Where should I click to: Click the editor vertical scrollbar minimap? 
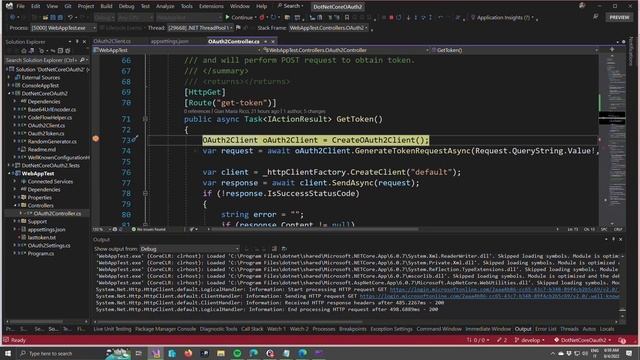(x=611, y=139)
